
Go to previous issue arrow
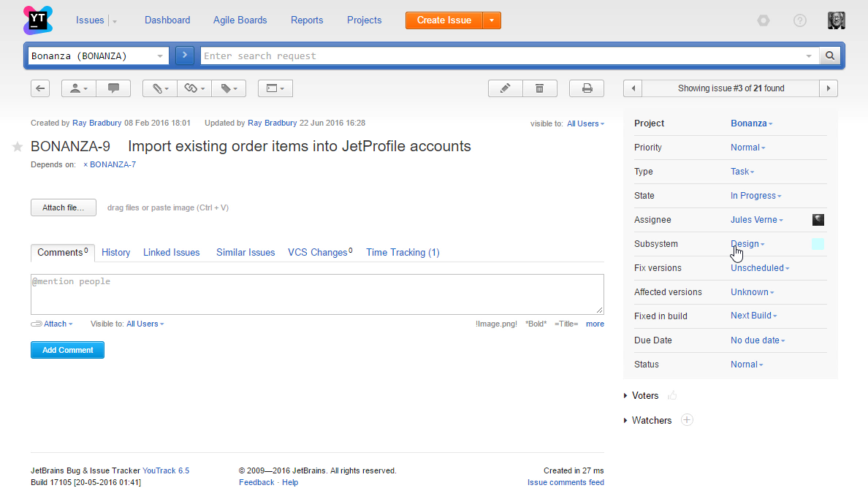point(633,88)
